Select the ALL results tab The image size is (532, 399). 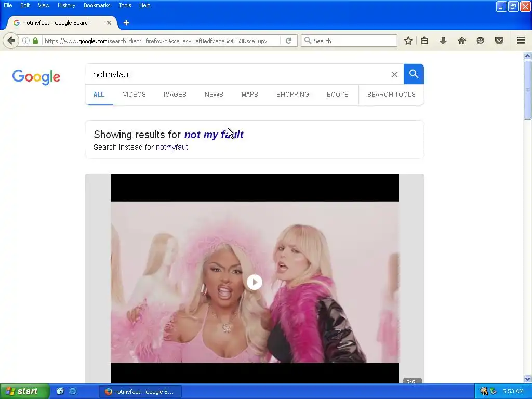pos(99,95)
